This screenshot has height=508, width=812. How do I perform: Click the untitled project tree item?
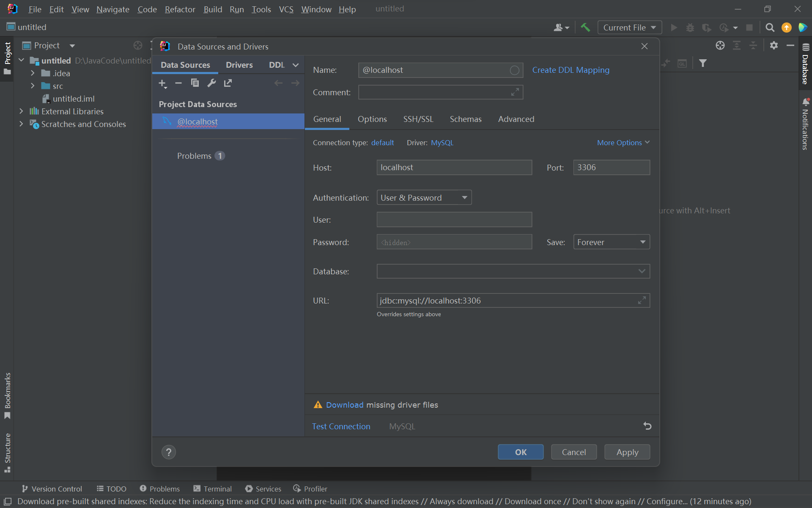click(x=57, y=60)
